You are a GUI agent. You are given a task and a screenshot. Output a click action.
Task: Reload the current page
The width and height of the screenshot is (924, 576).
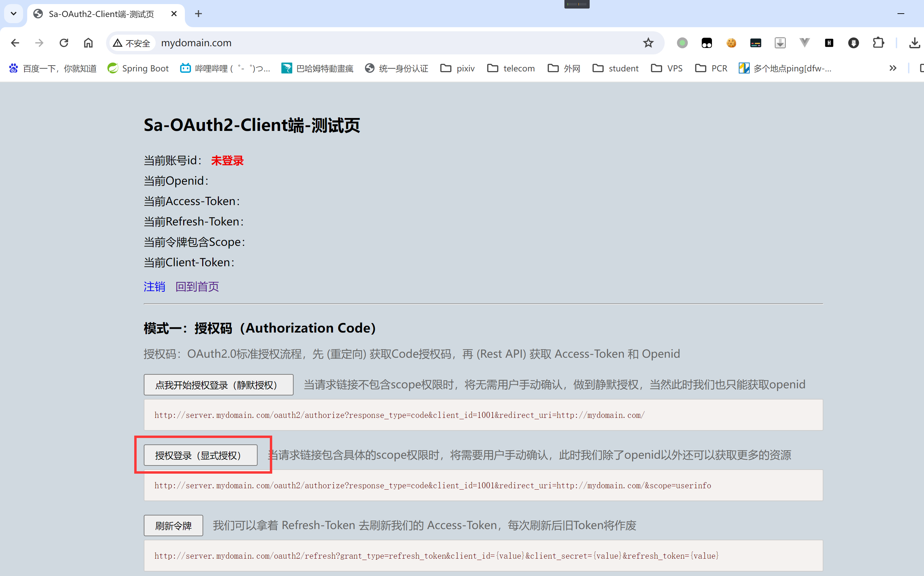pyautogui.click(x=64, y=43)
